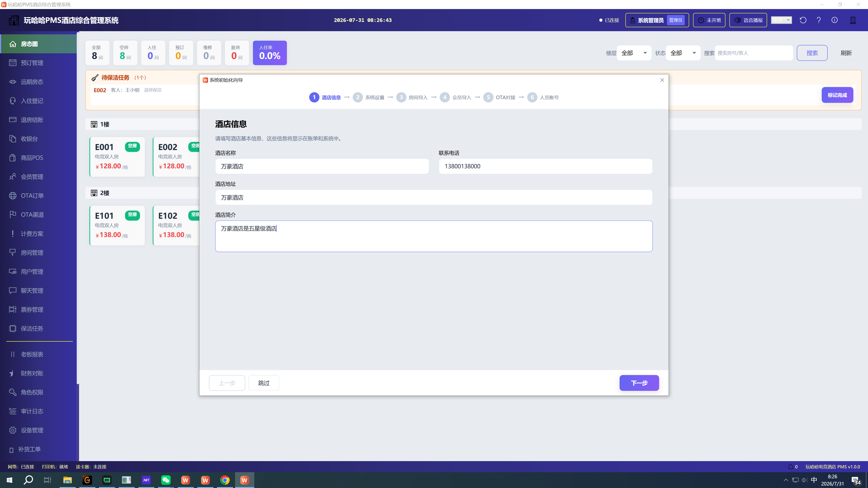Open Chrome from the taskbar
The image size is (868, 488).
coord(225,480)
